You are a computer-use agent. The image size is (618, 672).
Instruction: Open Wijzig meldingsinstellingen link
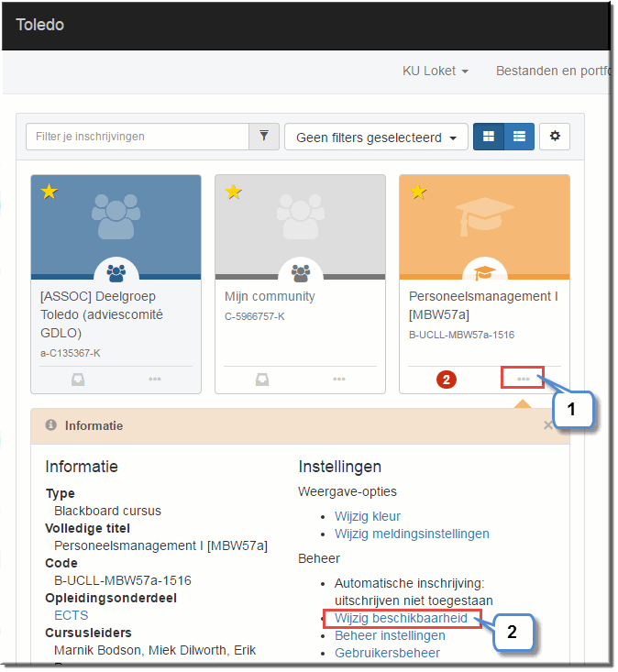[x=412, y=534]
